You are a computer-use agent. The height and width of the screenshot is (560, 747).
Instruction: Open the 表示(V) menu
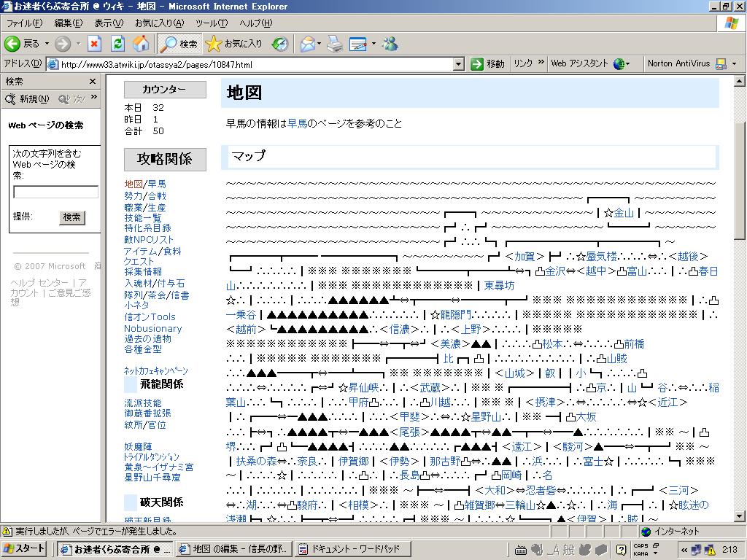click(x=108, y=23)
